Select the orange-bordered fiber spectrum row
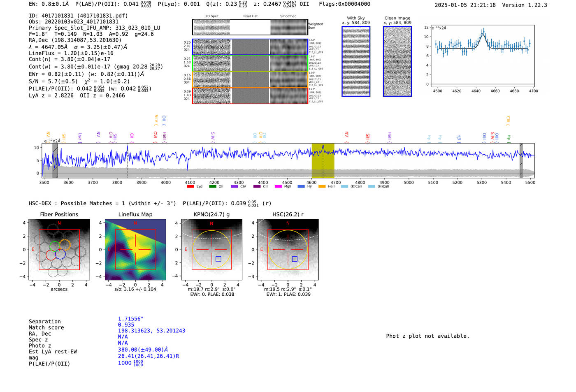This screenshot has height=392, width=576. pyautogui.click(x=250, y=79)
